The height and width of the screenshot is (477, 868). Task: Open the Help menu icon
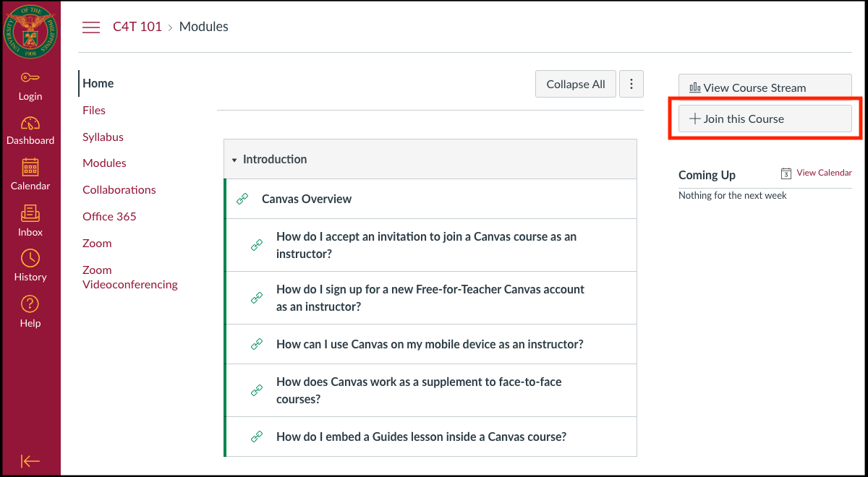point(30,304)
